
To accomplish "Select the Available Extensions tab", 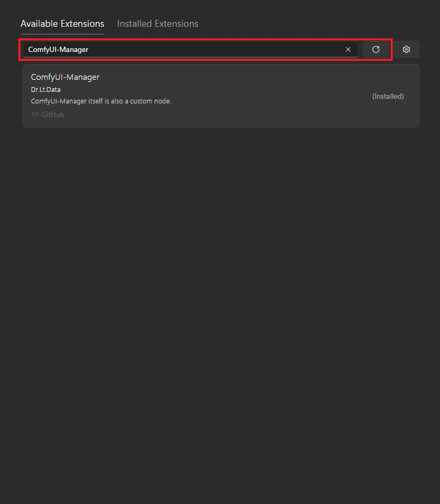I will (62, 24).
